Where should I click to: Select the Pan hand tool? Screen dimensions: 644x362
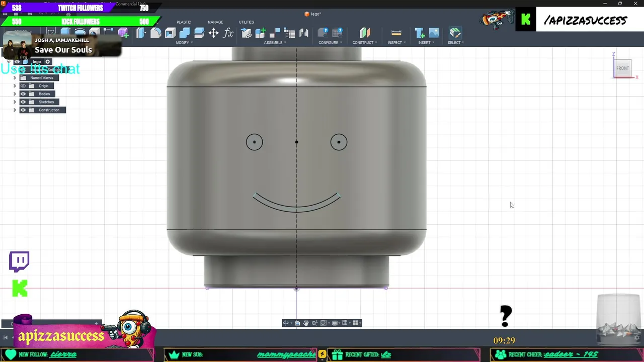point(306,323)
